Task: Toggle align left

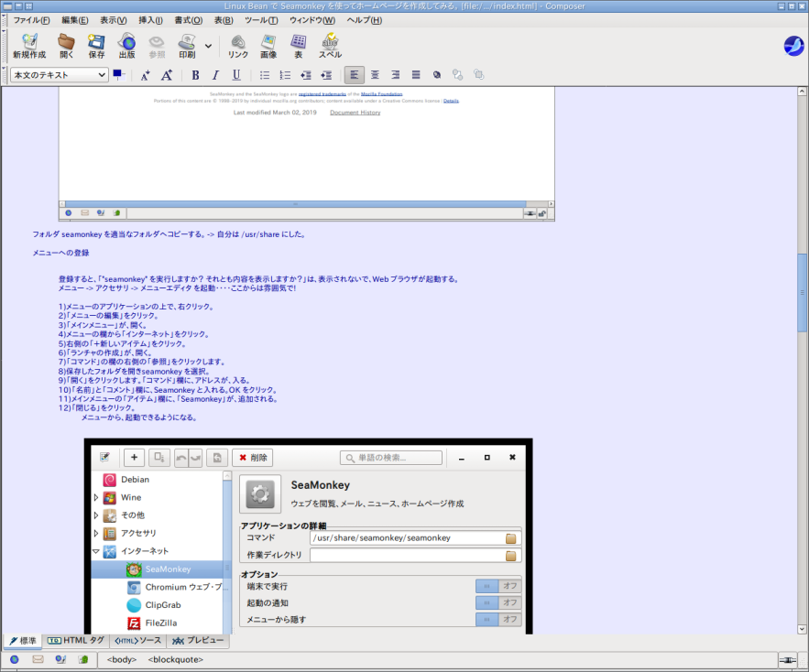Action: click(355, 75)
